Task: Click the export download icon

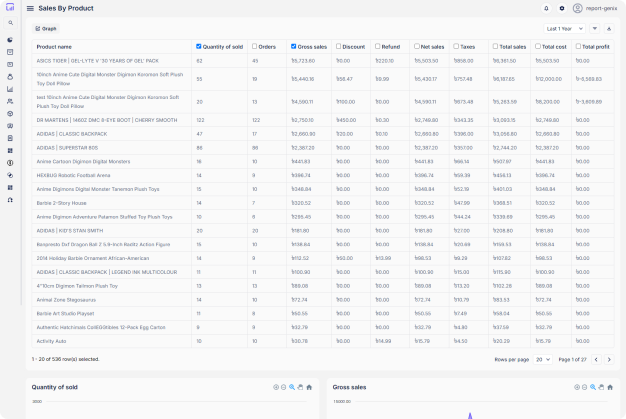Action: (609, 28)
